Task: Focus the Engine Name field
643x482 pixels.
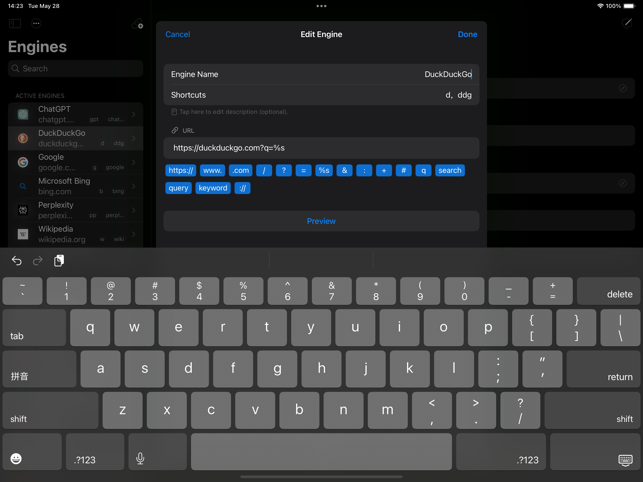Action: (x=322, y=74)
